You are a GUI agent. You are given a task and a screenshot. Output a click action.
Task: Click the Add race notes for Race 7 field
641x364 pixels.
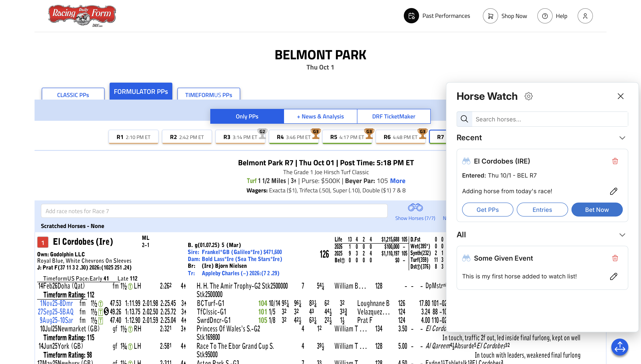pyautogui.click(x=214, y=211)
